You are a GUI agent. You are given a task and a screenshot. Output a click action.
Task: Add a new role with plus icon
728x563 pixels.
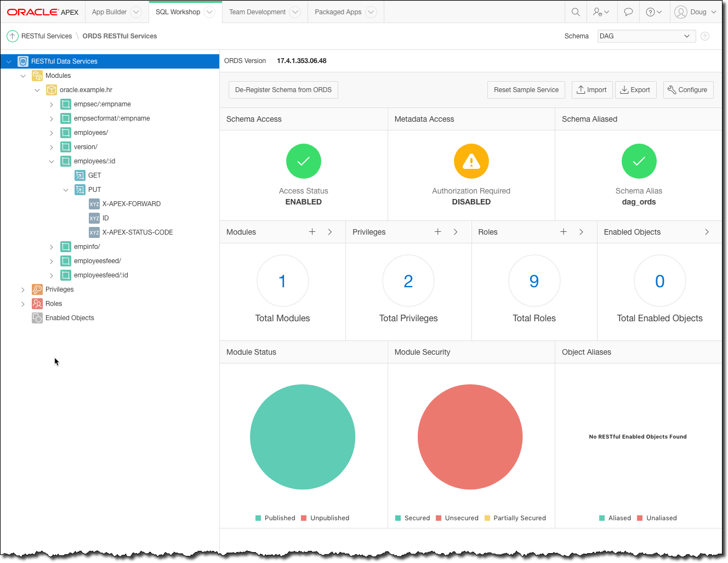pyautogui.click(x=564, y=232)
